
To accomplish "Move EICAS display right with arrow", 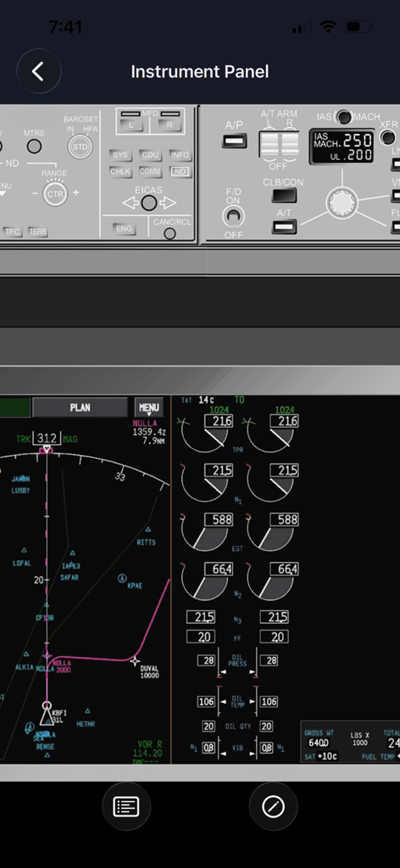I will [167, 203].
